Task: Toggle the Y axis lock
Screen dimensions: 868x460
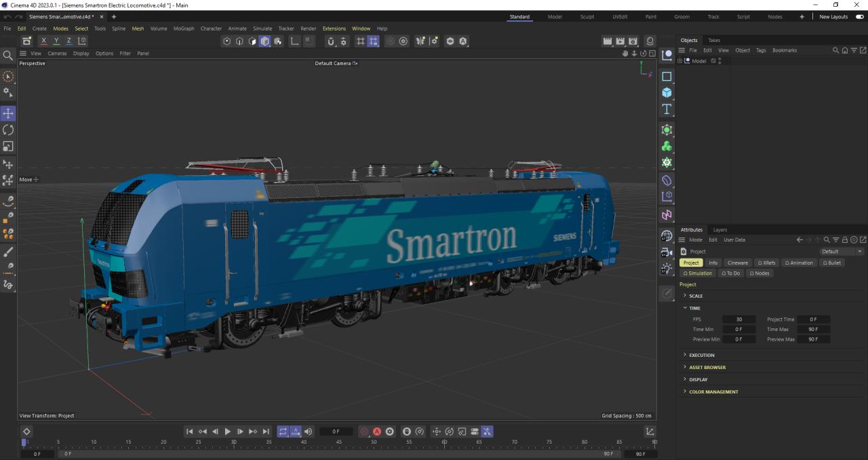Action: click(x=56, y=41)
